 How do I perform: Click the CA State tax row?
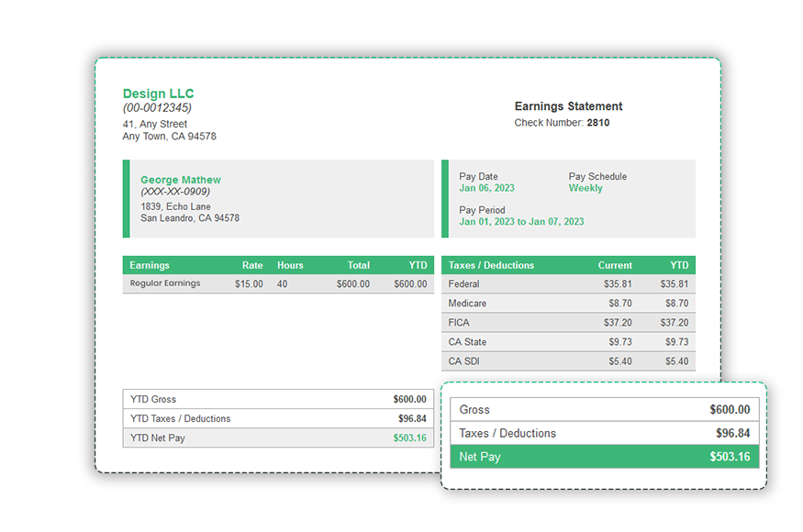point(569,341)
